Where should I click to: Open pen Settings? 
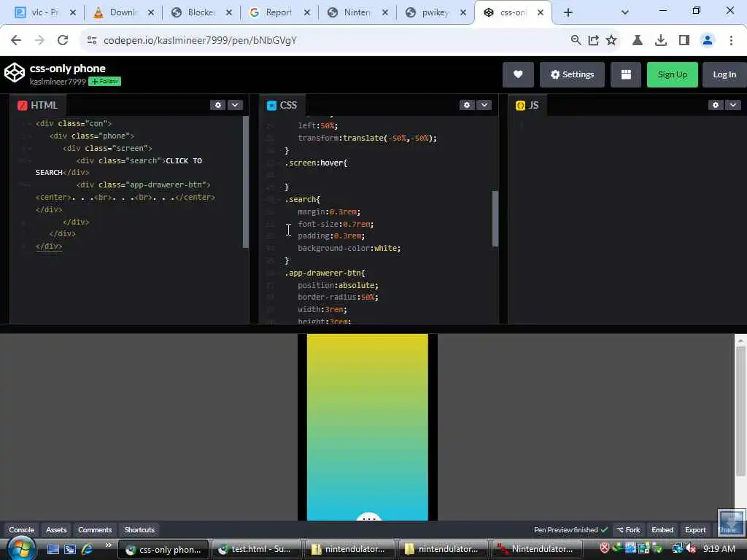click(572, 74)
